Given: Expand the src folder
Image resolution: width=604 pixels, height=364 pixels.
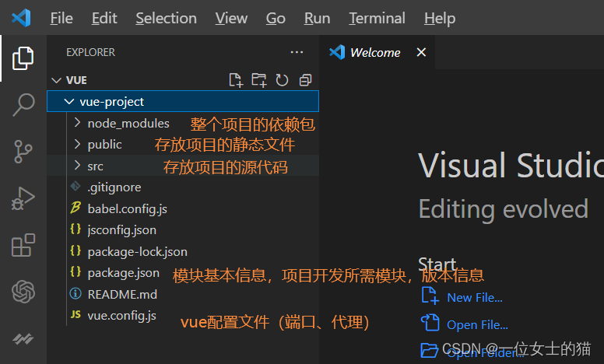Looking at the screenshot, I should [x=77, y=166].
